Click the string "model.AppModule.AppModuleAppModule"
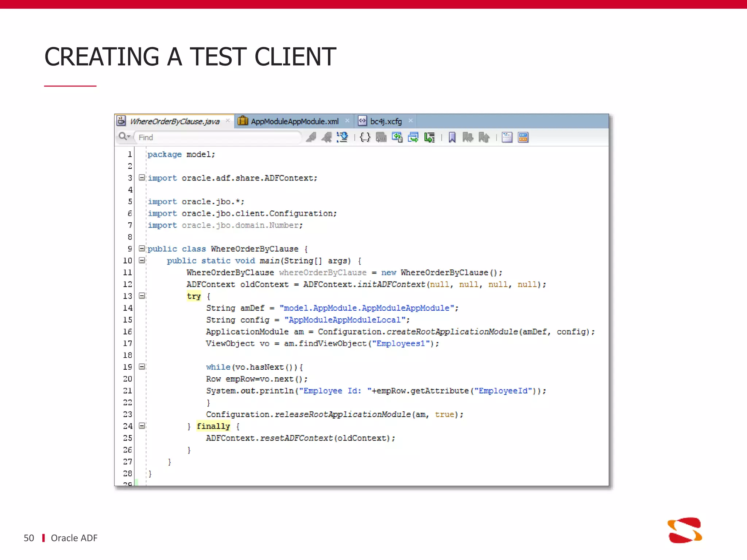Viewport: 747px width, 560px height. tap(367, 308)
